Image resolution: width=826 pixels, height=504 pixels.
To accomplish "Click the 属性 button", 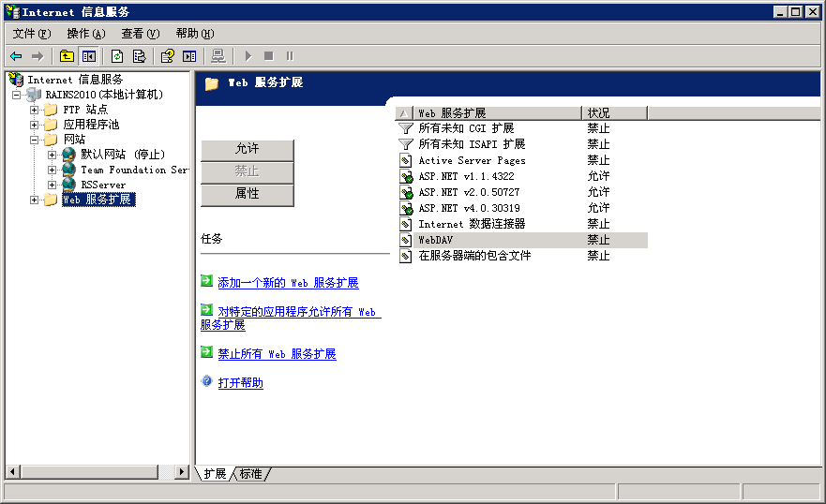I will [x=248, y=194].
